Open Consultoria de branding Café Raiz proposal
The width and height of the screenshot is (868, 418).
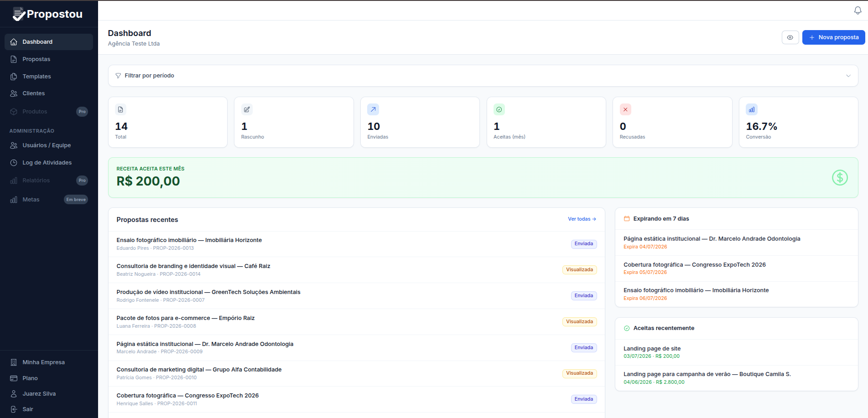(356, 270)
